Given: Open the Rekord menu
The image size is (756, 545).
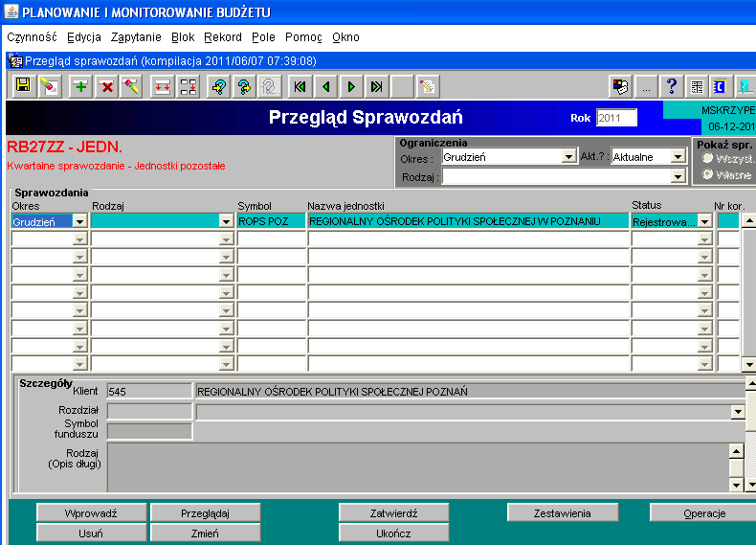Looking at the screenshot, I should point(223,37).
